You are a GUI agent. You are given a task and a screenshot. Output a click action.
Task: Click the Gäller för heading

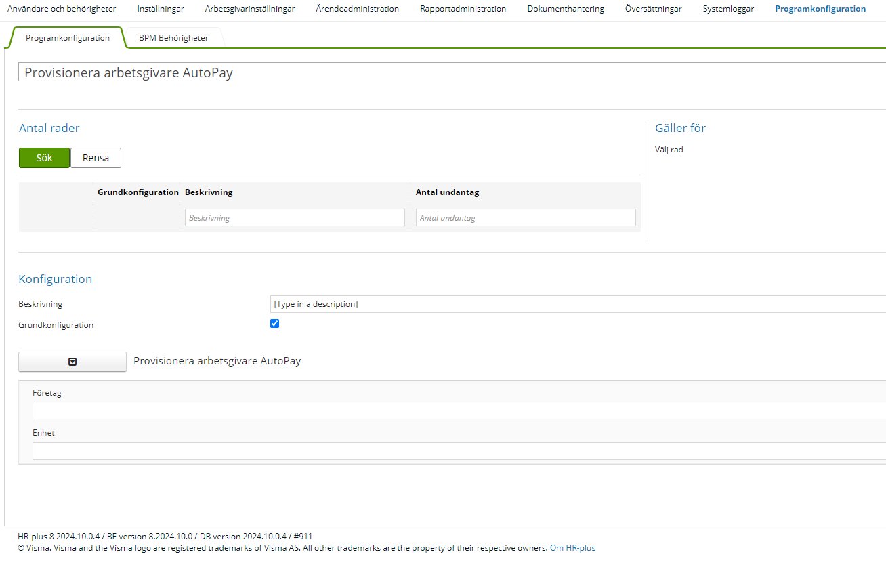[x=681, y=128]
